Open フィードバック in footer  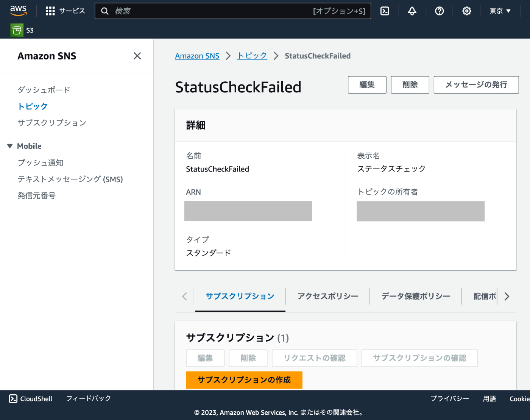[x=89, y=398]
